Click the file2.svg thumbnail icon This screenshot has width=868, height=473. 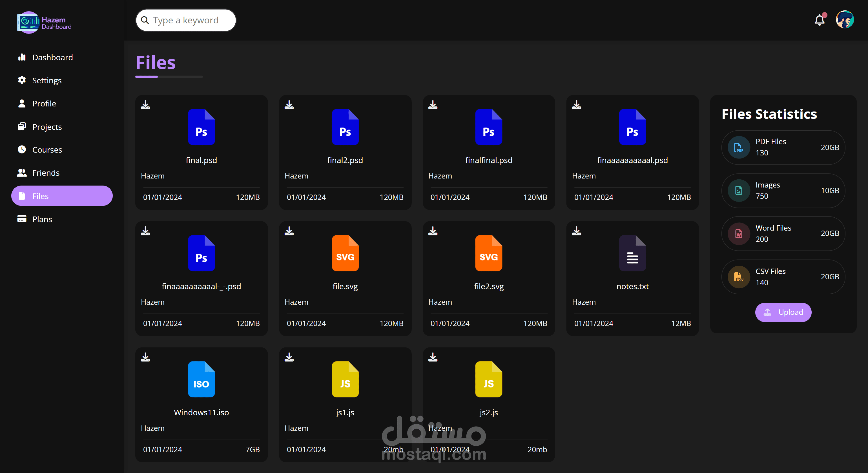(489, 253)
